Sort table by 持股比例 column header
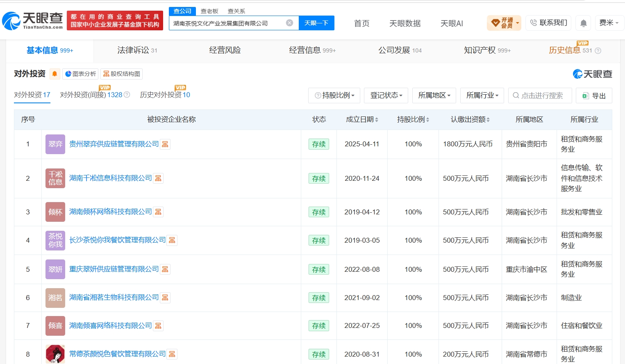The height and width of the screenshot is (364, 625). pos(413,119)
